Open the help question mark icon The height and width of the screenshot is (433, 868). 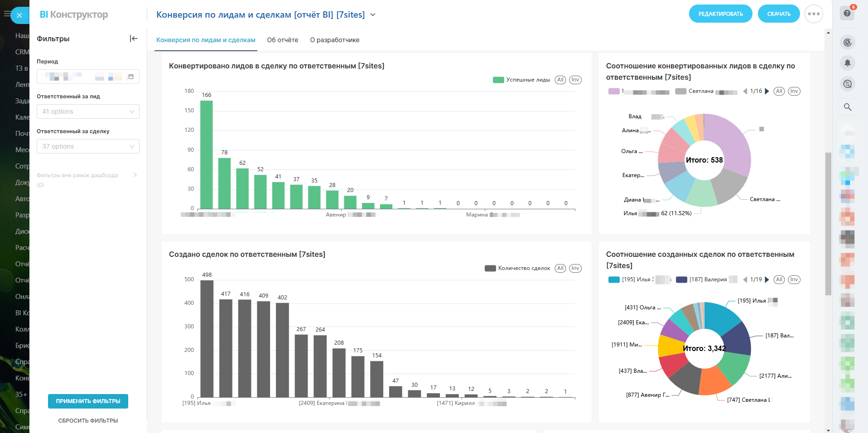(x=847, y=13)
